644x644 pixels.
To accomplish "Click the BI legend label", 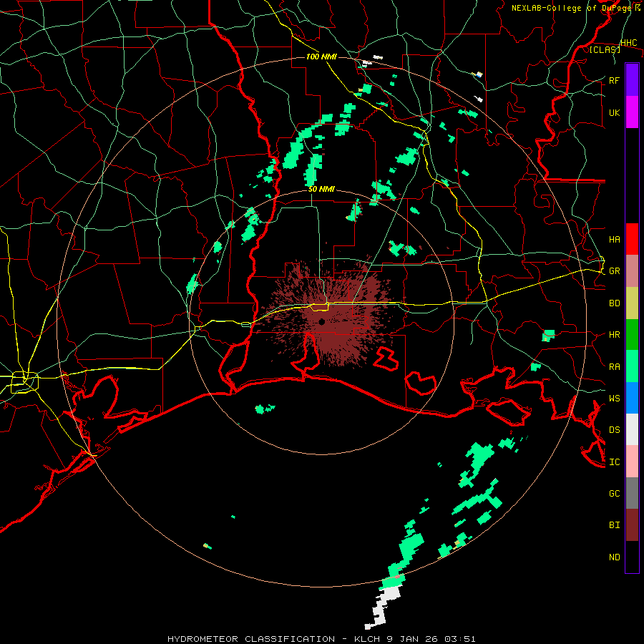I will click(614, 525).
